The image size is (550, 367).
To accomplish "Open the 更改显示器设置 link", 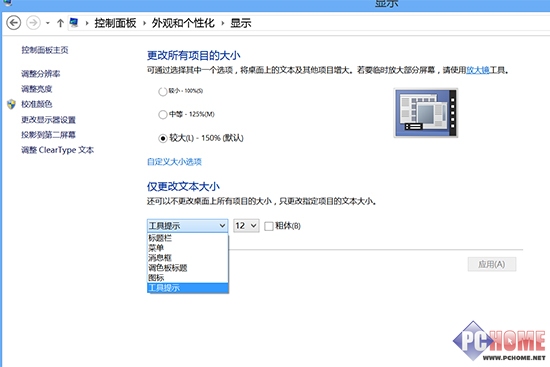I will pyautogui.click(x=48, y=120).
